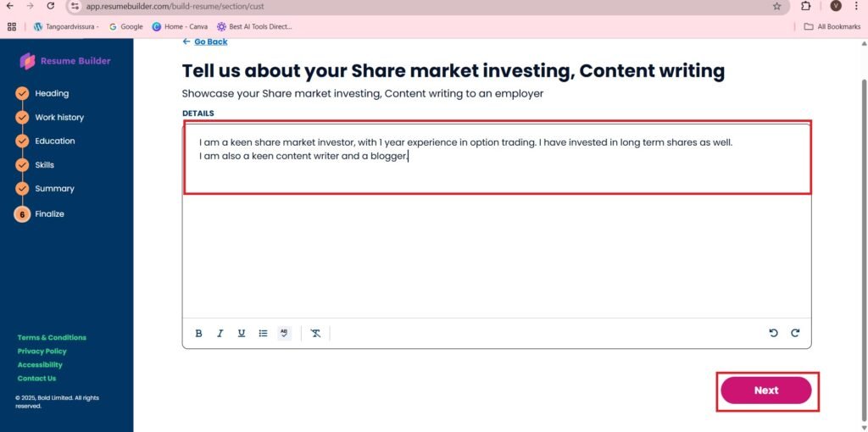Open the All Bookmarks folder
868x432 pixels.
(x=832, y=26)
